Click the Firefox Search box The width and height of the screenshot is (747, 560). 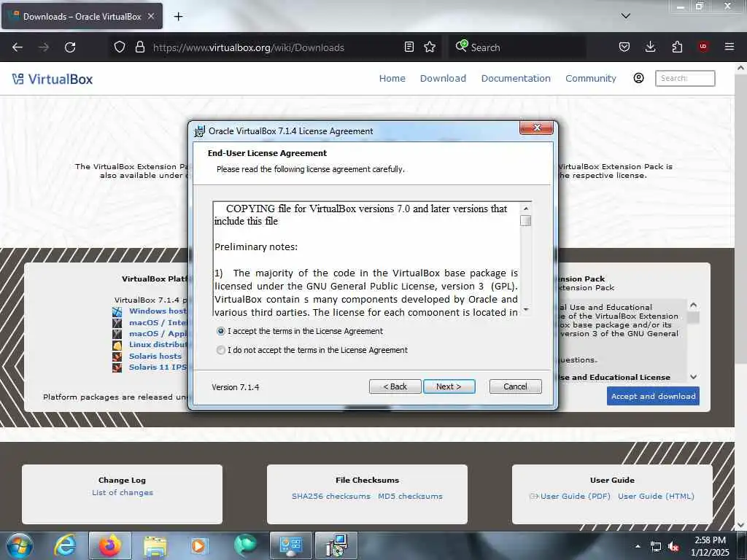pos(517,47)
